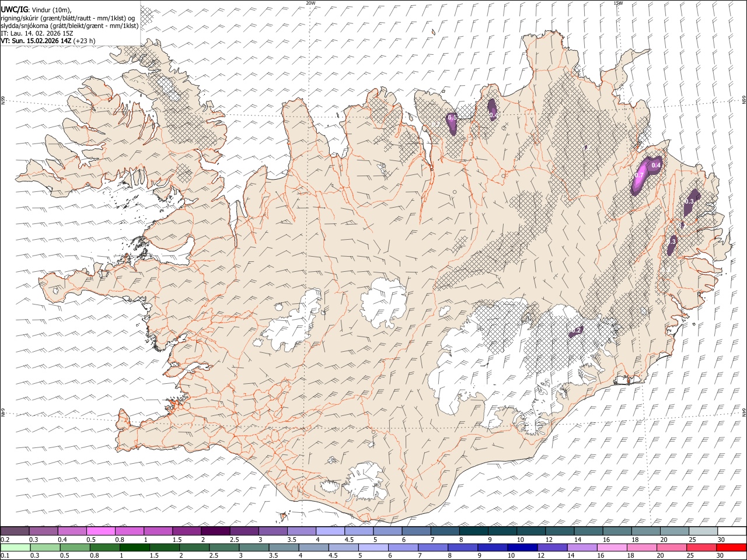
Task: Click the 15W longitude label
Action: pyautogui.click(x=618, y=3)
